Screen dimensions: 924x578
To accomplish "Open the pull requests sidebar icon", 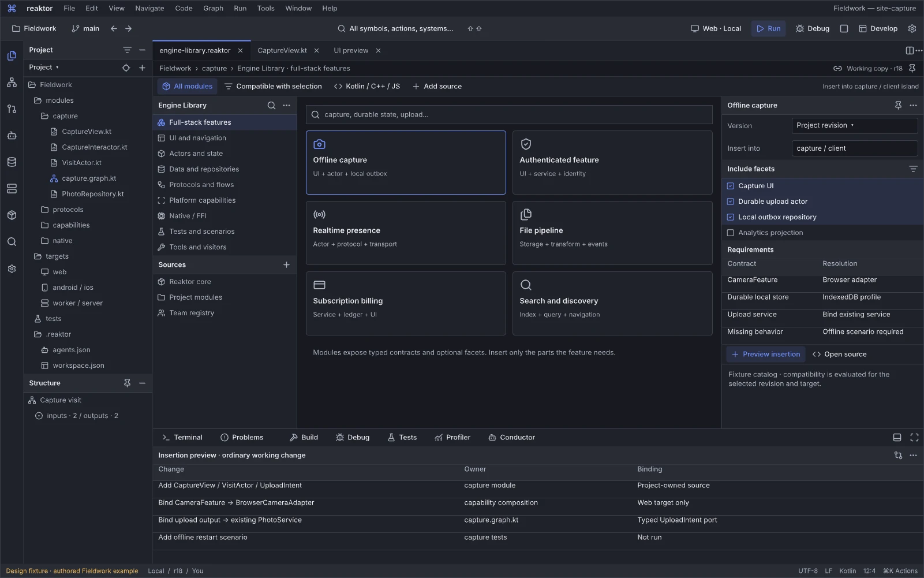I will (x=12, y=109).
